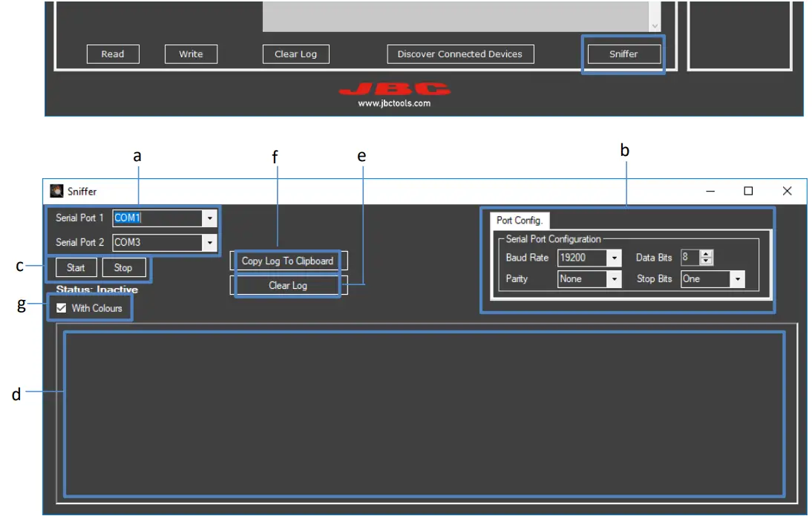
Task: Switch to the Port Config tab
Action: [520, 221]
